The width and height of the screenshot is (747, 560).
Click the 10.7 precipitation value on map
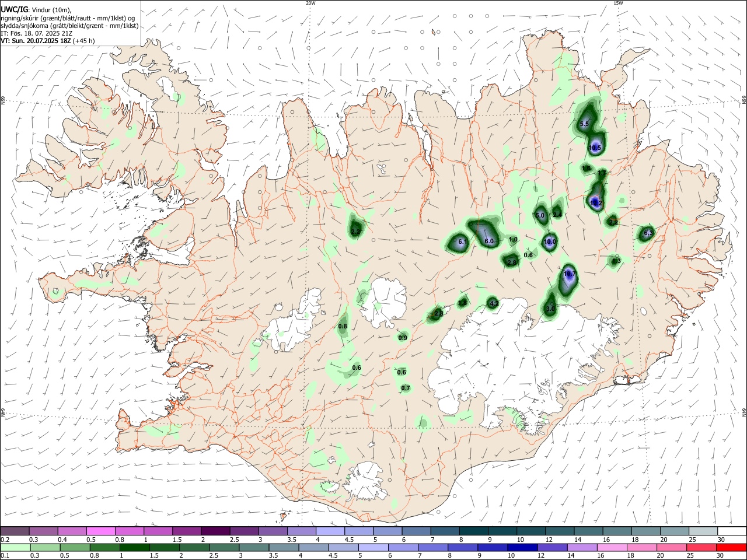570,274
